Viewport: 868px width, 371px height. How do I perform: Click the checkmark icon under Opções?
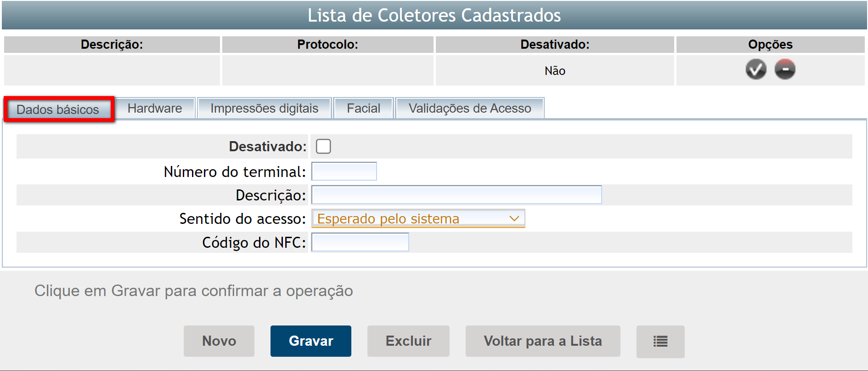(755, 69)
